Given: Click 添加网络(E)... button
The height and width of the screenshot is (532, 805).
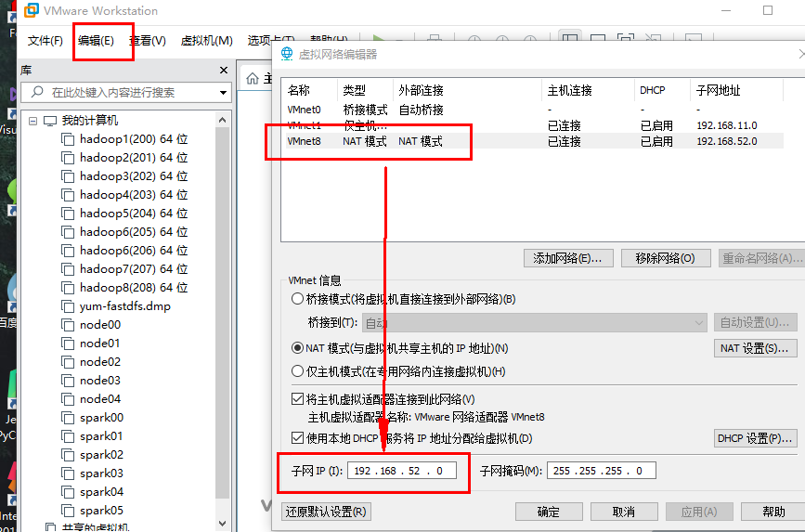Looking at the screenshot, I should pos(568,258).
